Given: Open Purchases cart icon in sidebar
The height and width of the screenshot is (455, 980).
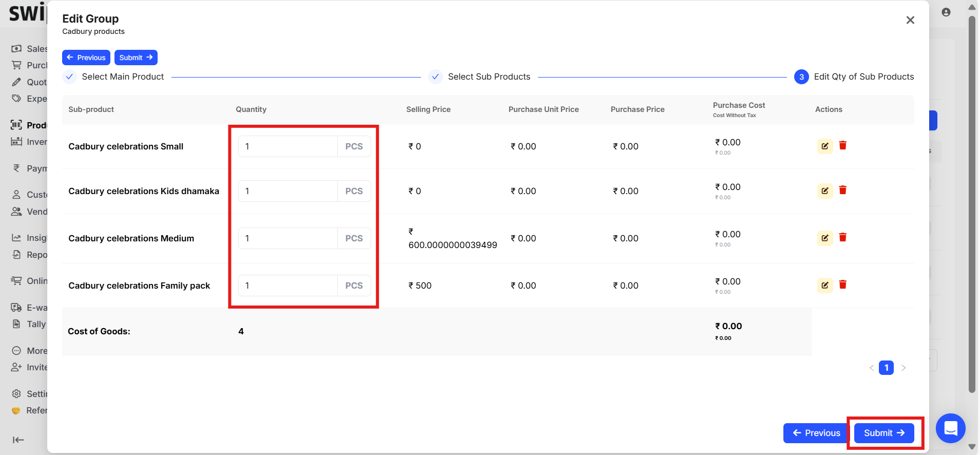Looking at the screenshot, I should (17, 65).
